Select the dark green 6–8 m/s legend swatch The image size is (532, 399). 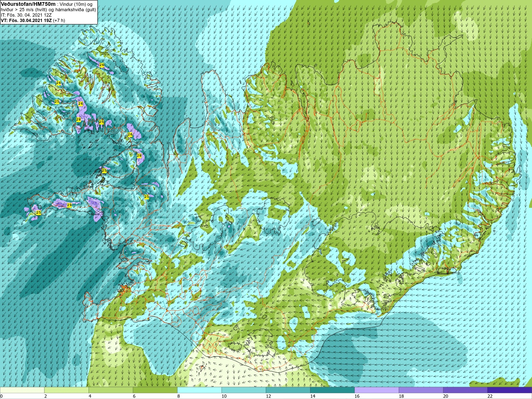155,390
